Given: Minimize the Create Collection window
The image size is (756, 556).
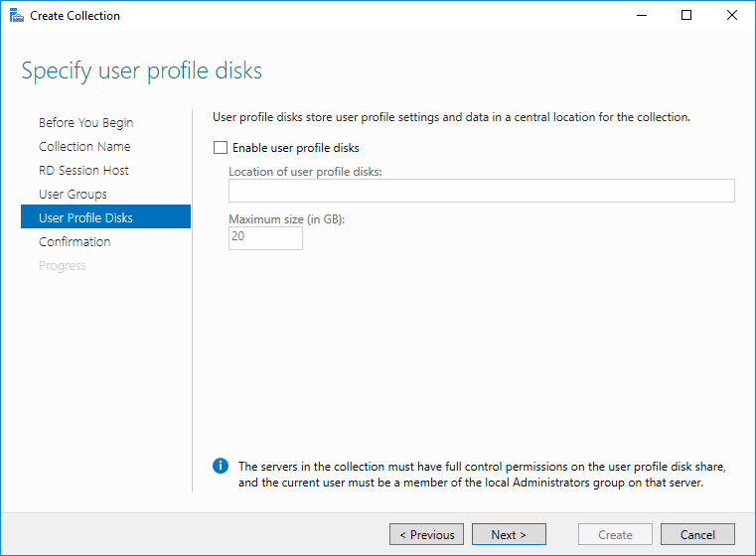Looking at the screenshot, I should click(x=641, y=16).
